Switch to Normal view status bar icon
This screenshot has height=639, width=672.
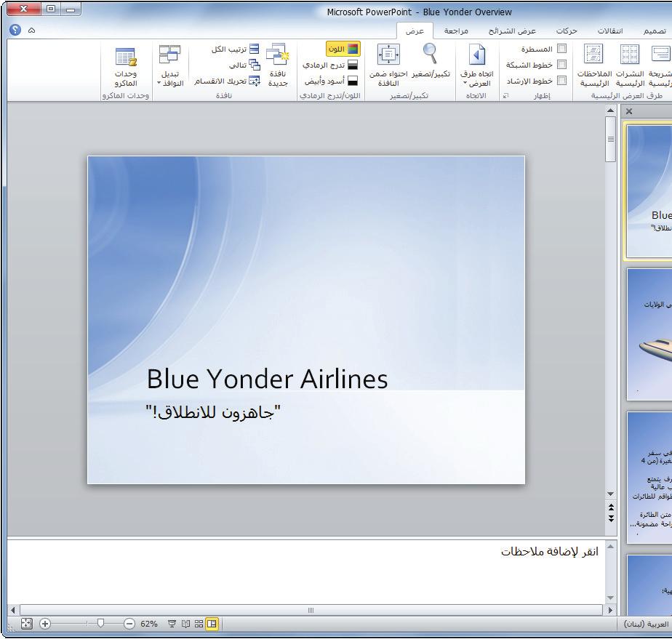tap(212, 624)
